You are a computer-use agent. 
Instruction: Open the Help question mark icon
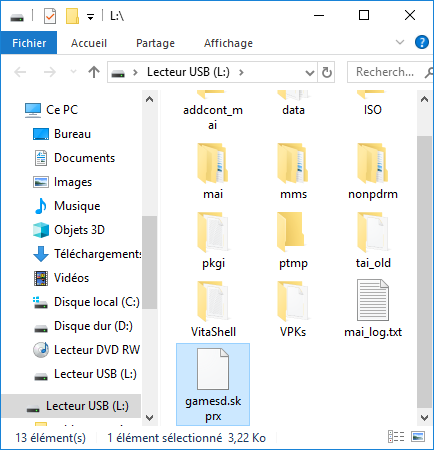[x=422, y=42]
